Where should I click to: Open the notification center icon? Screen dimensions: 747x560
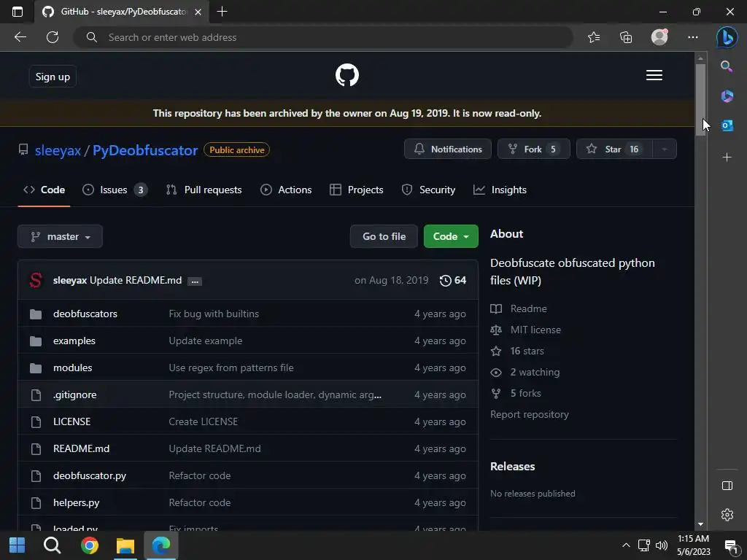coord(731,546)
